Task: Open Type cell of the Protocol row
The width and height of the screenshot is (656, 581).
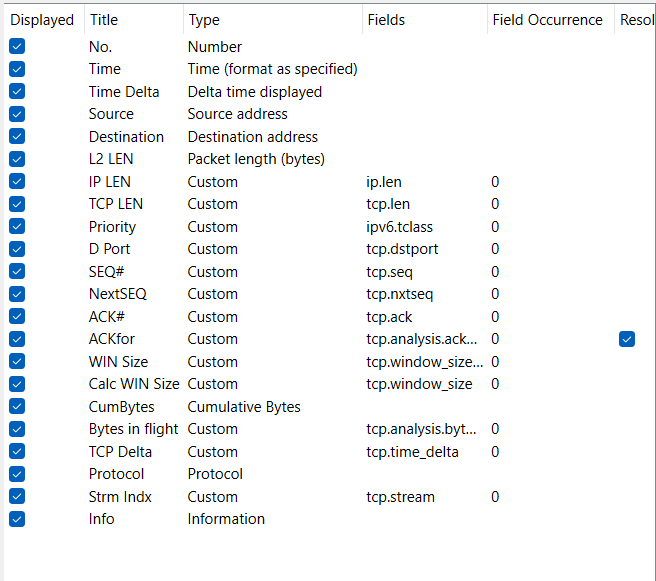Action: 215,474
